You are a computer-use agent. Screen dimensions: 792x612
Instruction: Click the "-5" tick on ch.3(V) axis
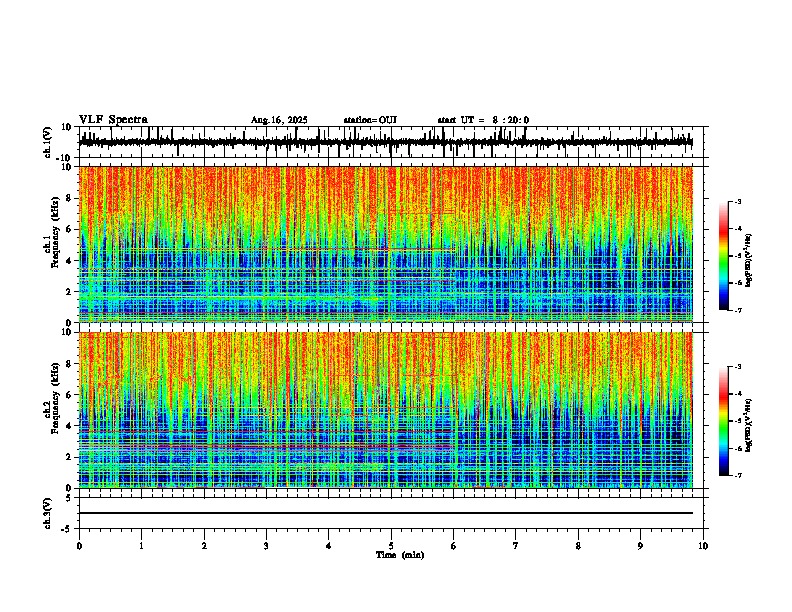[x=67, y=529]
